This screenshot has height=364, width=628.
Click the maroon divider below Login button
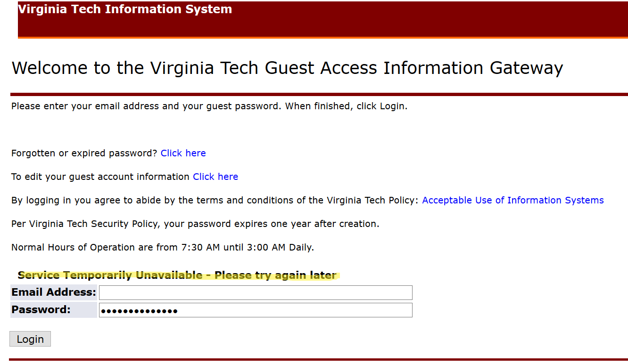(x=319, y=360)
